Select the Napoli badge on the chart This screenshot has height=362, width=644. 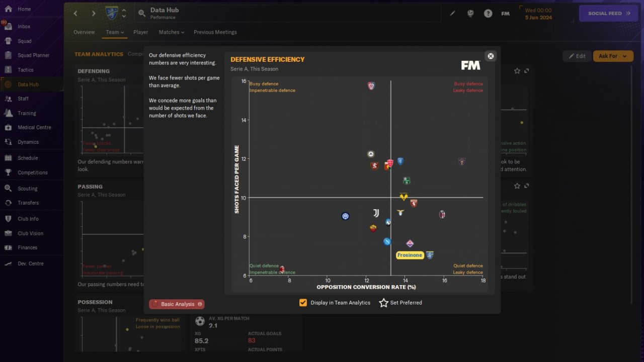coord(387,242)
